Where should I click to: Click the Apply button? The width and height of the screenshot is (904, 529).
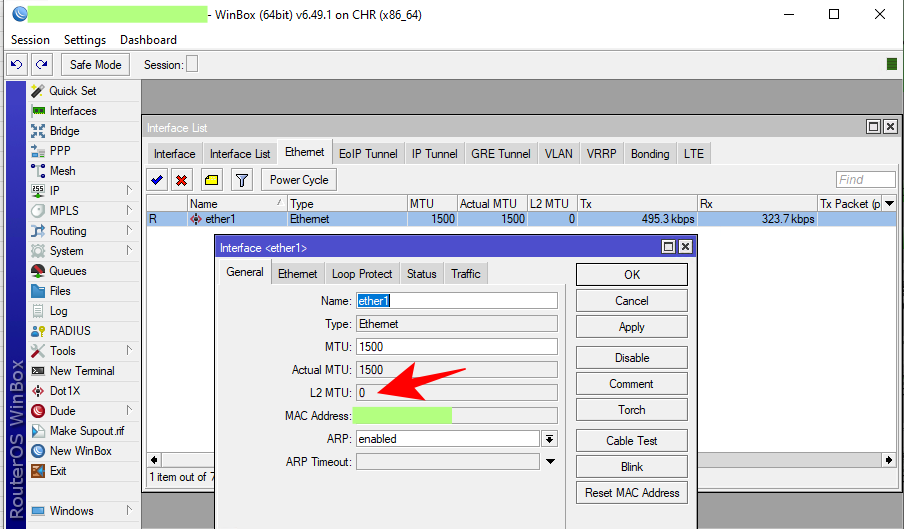(x=632, y=327)
